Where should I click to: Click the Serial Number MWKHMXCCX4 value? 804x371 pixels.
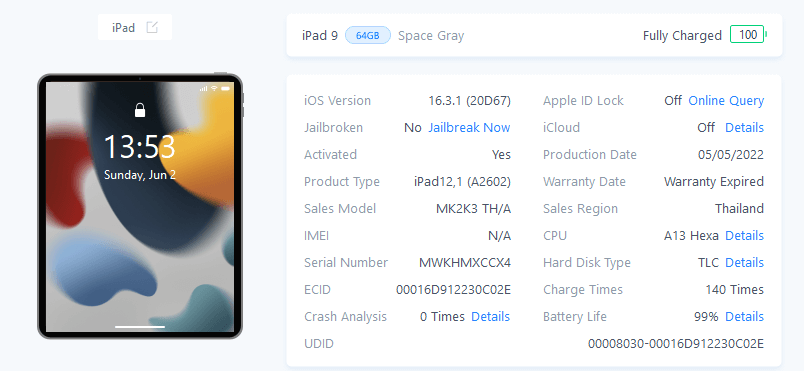click(x=465, y=263)
